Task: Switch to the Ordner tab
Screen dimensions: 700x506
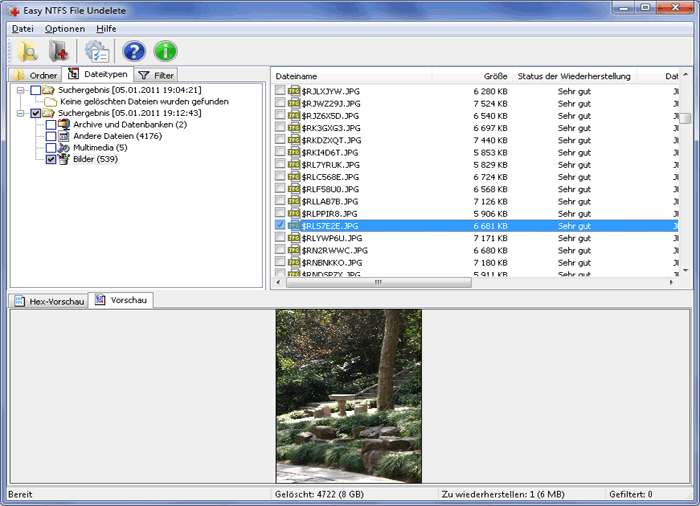Action: pos(35,75)
